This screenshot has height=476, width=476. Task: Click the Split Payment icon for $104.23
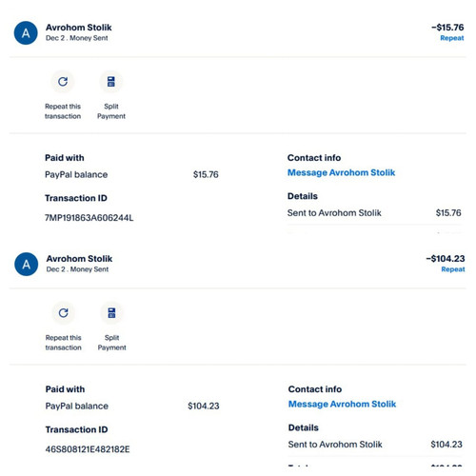[x=111, y=313]
